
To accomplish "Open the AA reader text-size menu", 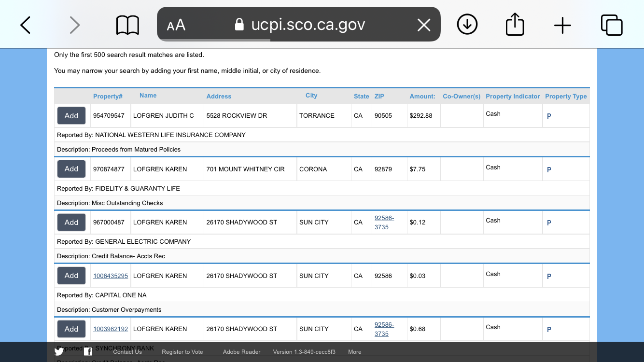I will click(176, 25).
